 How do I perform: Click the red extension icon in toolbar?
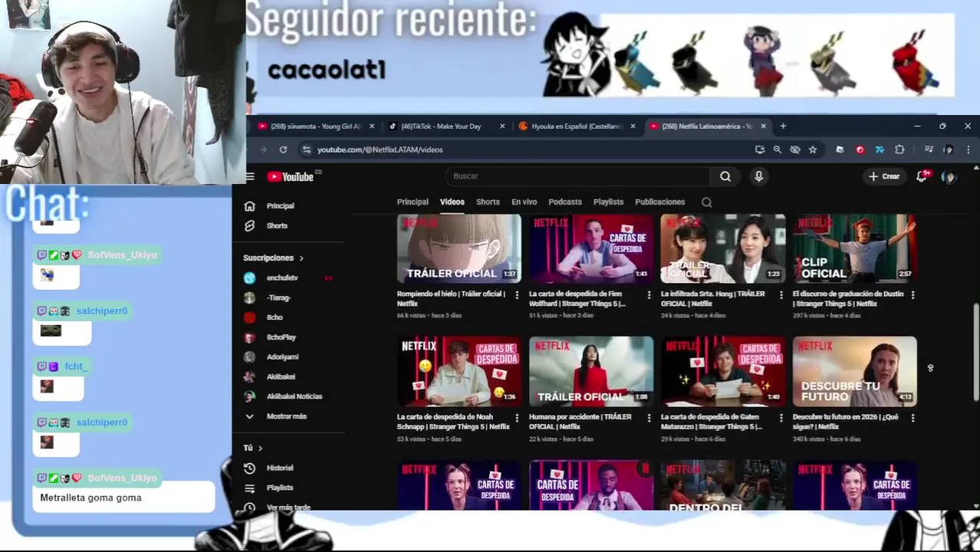click(x=860, y=149)
